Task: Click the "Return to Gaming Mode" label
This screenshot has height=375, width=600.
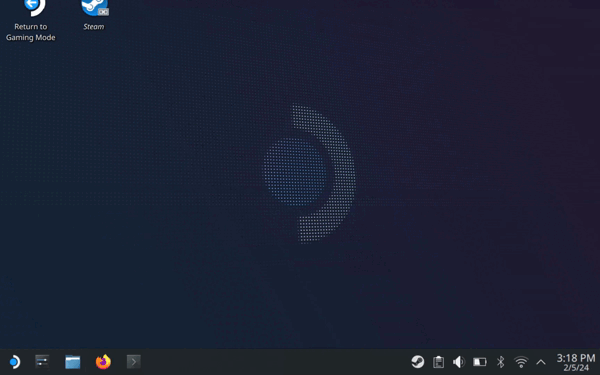Action: (x=31, y=32)
